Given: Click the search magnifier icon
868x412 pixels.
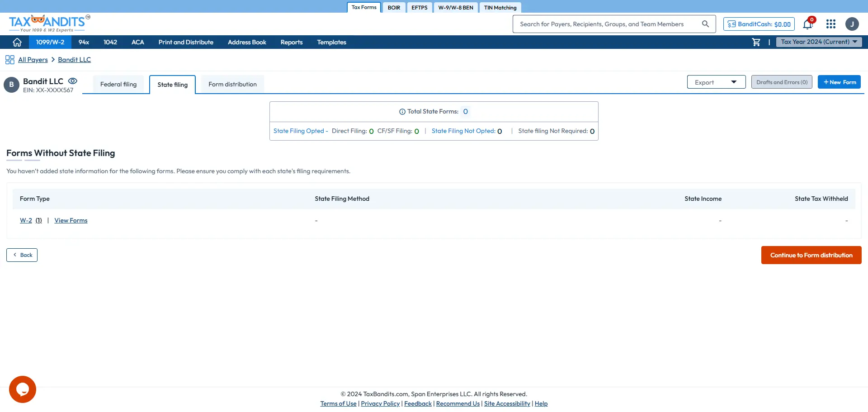Looking at the screenshot, I should tap(705, 24).
